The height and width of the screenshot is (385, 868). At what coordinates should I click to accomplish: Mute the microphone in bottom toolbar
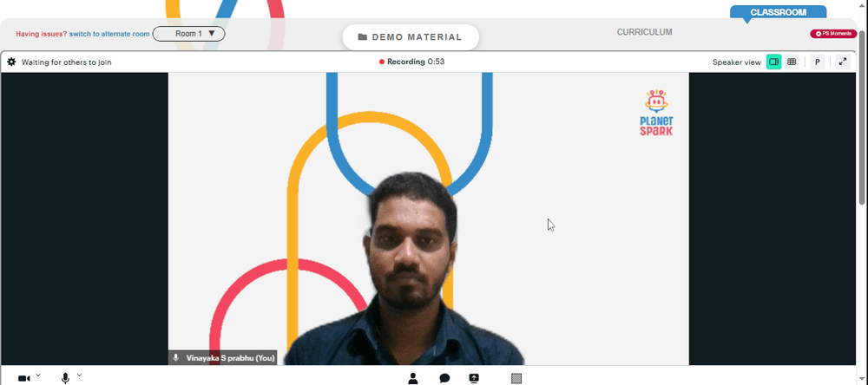click(65, 378)
